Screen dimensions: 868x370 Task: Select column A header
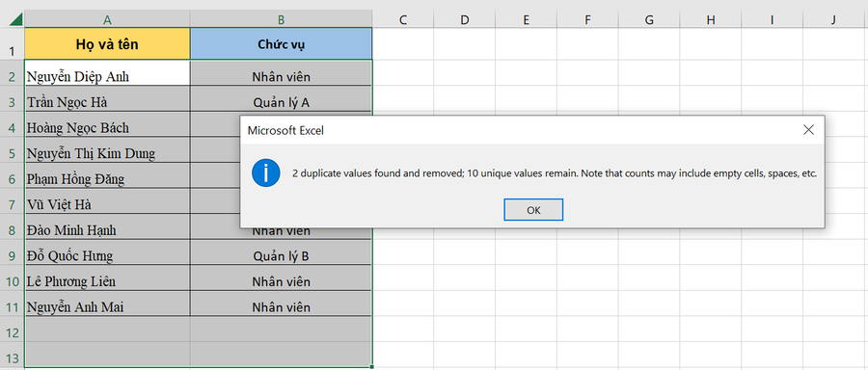coord(107,20)
